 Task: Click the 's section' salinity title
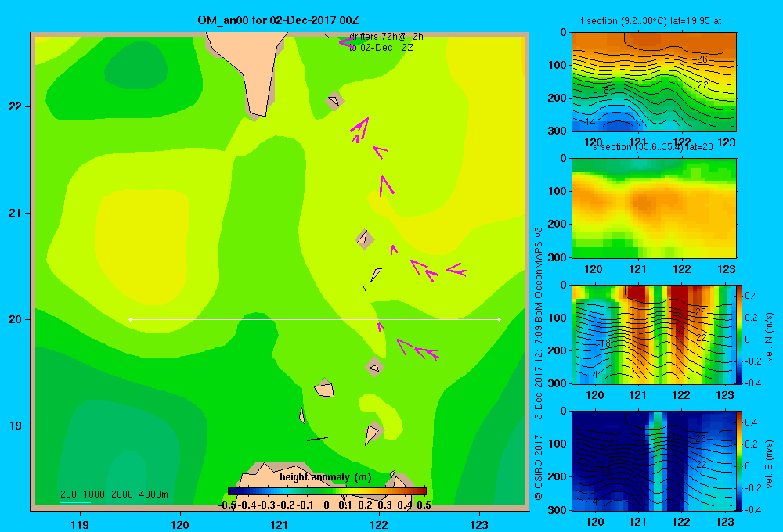click(x=652, y=147)
